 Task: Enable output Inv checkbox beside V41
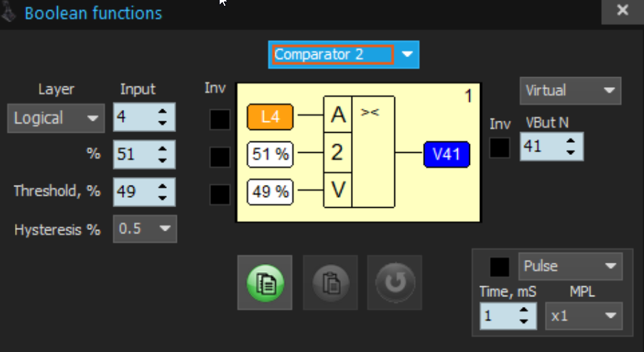pos(500,148)
